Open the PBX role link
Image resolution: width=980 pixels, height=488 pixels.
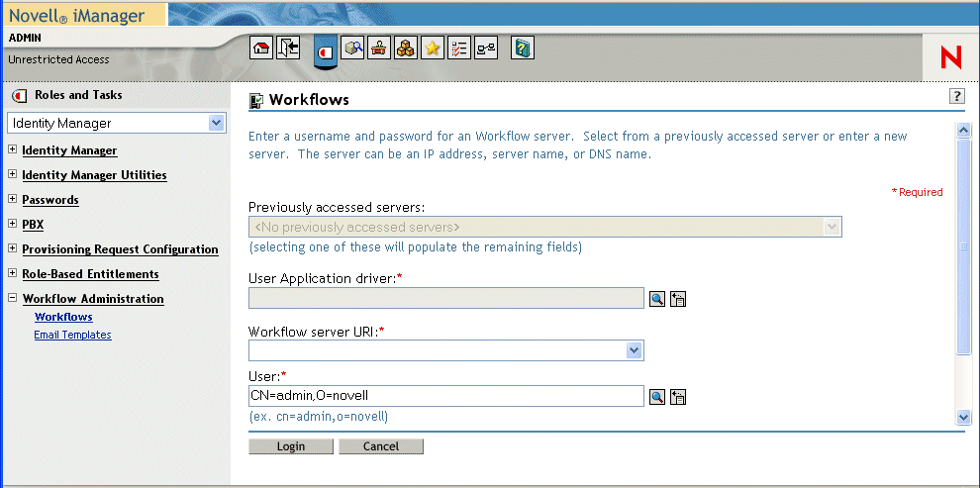tap(33, 225)
